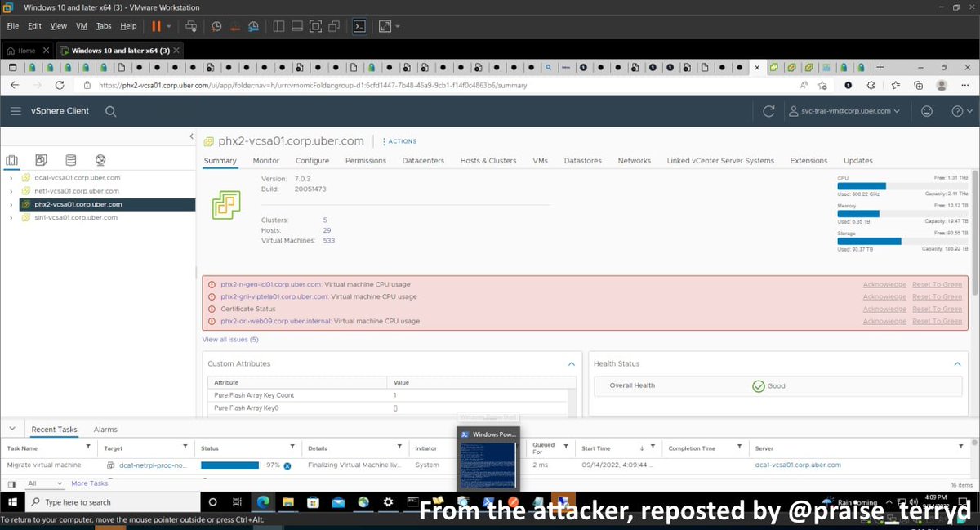Switch to Storage inventory view
This screenshot has width=980, height=530.
[71, 160]
